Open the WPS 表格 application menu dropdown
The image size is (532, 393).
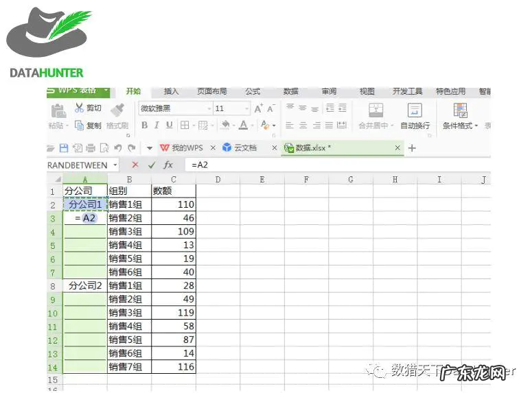pyautogui.click(x=106, y=91)
